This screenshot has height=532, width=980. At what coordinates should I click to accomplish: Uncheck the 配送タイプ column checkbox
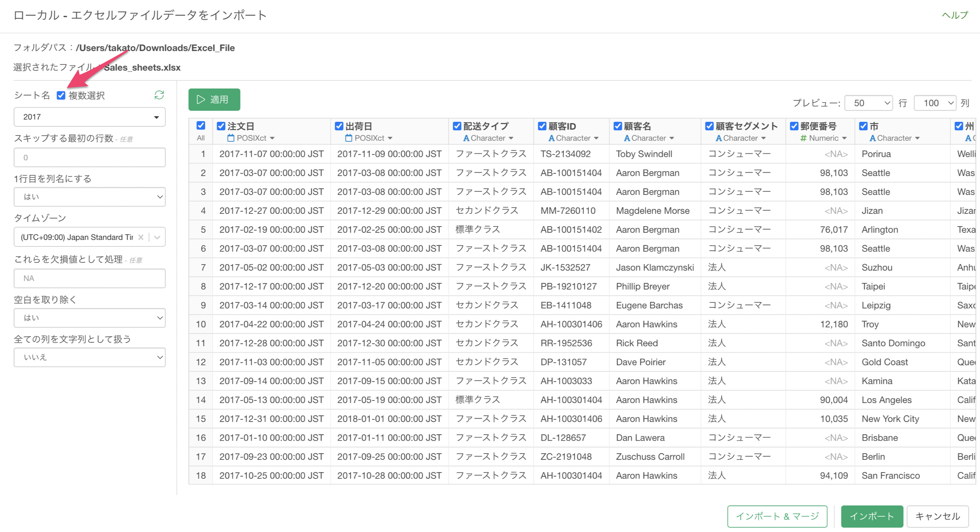click(457, 126)
